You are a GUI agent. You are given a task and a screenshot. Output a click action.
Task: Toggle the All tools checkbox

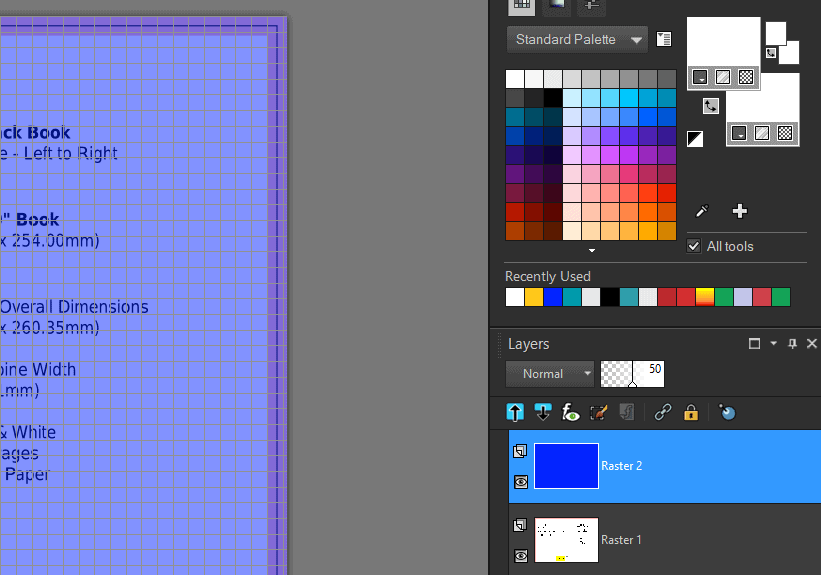click(694, 246)
